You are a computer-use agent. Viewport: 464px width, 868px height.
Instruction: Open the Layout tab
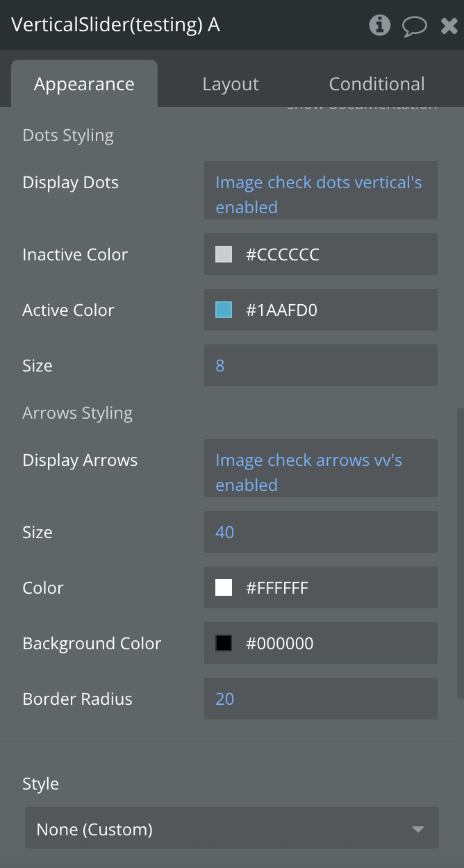point(231,84)
